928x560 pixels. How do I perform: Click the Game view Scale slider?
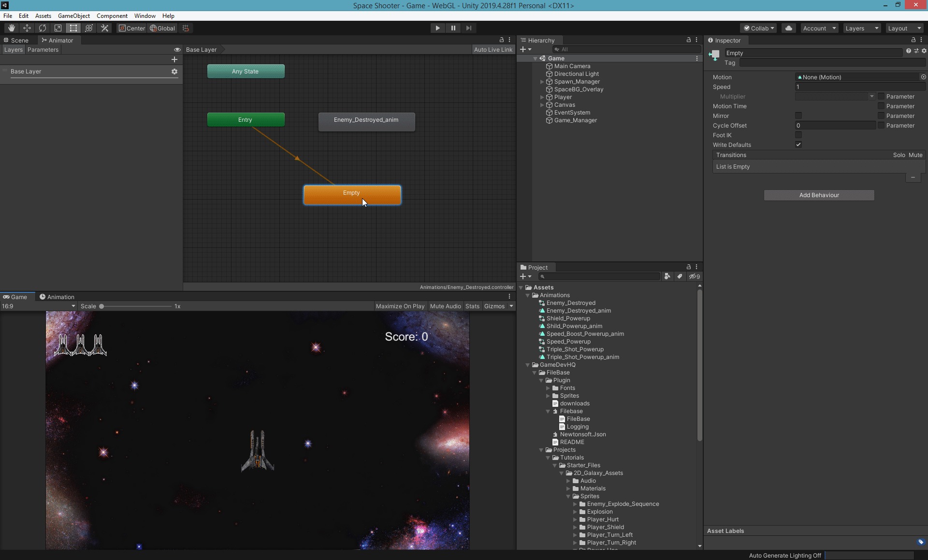(135, 306)
